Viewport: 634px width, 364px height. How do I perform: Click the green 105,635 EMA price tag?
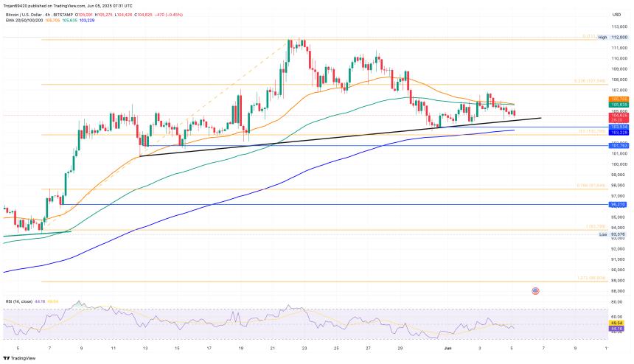pos(618,105)
